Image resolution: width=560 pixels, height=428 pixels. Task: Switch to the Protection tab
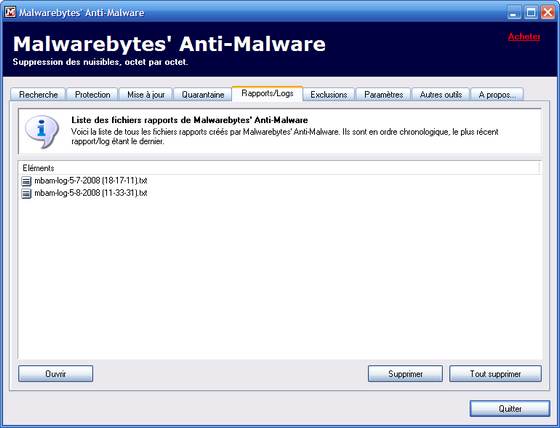click(x=92, y=95)
